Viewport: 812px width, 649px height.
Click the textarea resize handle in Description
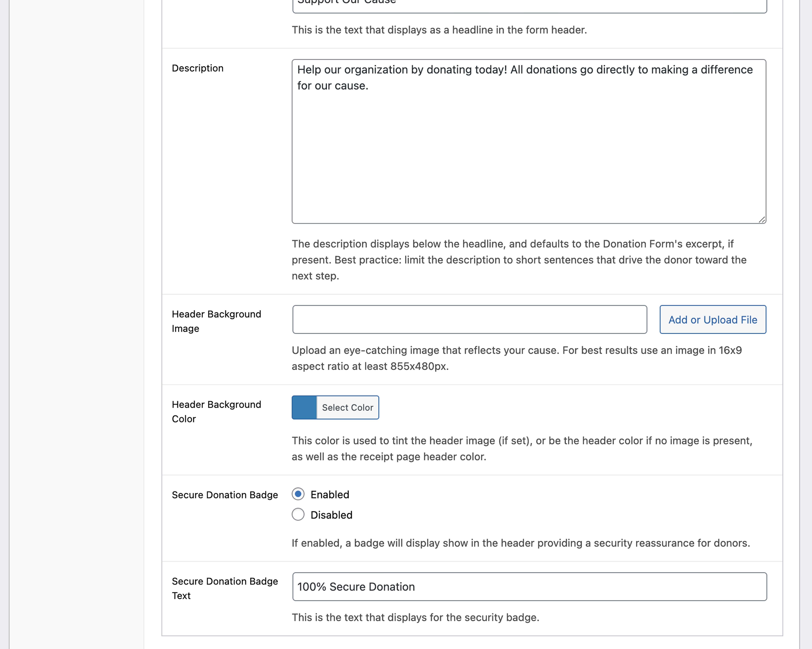pyautogui.click(x=762, y=219)
